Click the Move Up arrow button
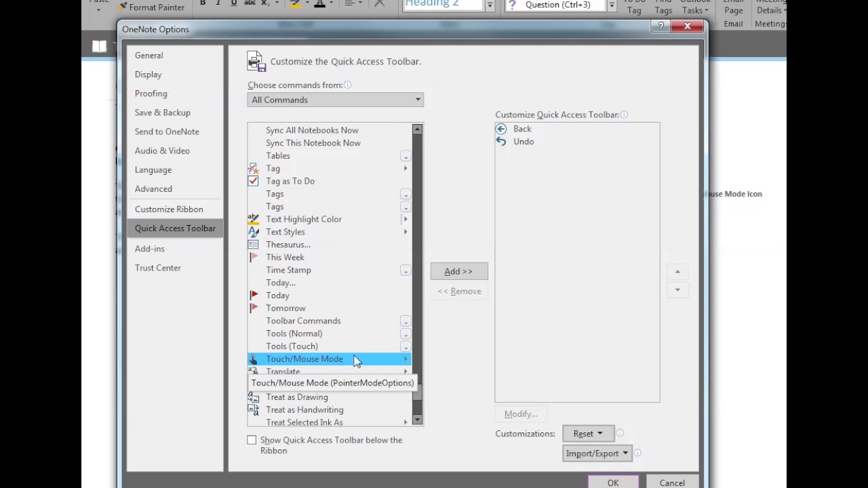This screenshot has height=488, width=868. (677, 272)
